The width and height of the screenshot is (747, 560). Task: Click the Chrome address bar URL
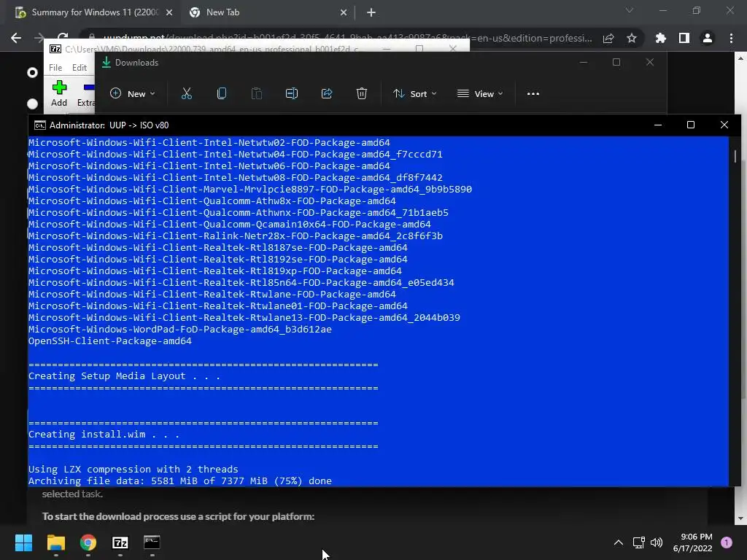click(347, 38)
